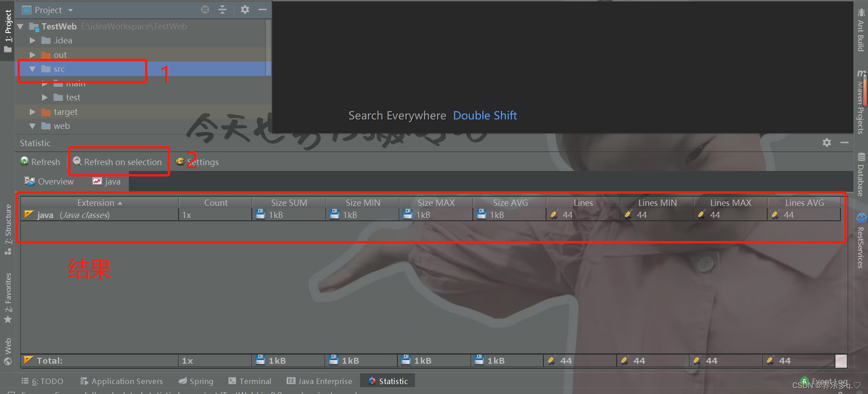Screen dimensions: 868x394
Task: Open Statistic Settings button
Action: tap(198, 162)
